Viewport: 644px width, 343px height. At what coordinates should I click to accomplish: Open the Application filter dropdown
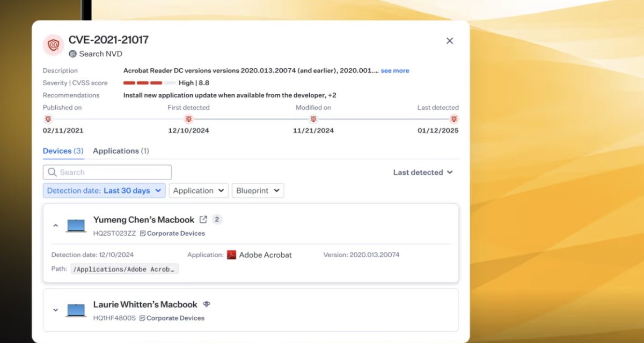(199, 191)
